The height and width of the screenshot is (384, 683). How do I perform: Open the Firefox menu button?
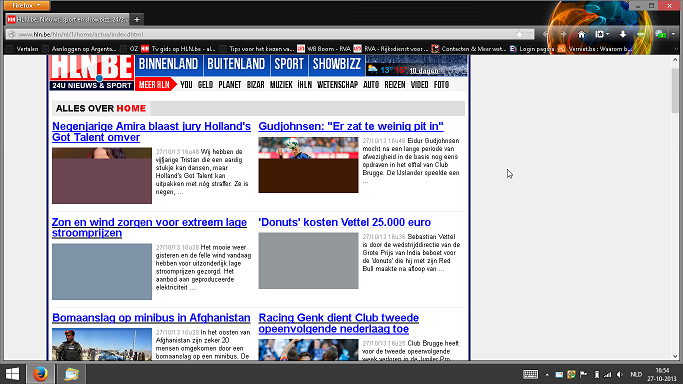(x=25, y=5)
